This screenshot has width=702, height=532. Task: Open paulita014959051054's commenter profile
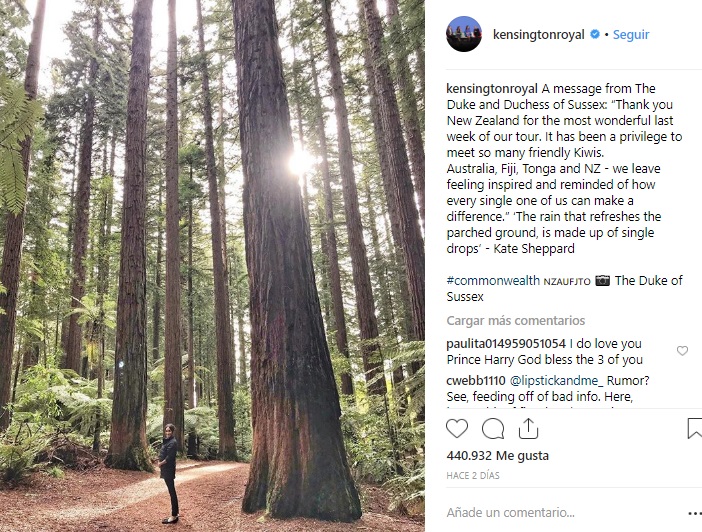click(x=507, y=344)
